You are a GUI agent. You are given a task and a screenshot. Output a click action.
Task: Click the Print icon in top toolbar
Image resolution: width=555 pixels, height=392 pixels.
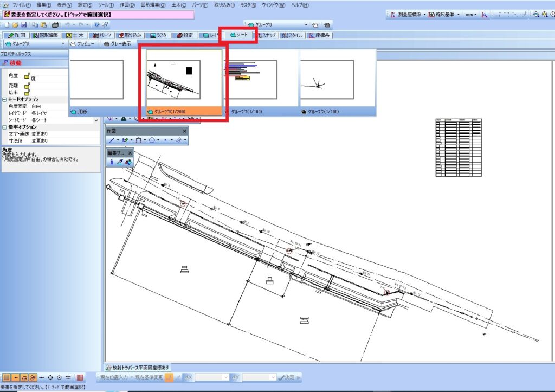(x=55, y=25)
